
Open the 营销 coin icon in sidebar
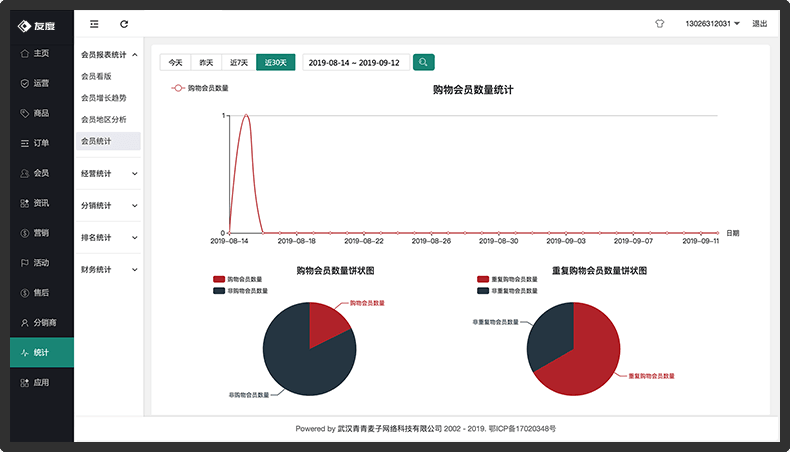pos(24,233)
